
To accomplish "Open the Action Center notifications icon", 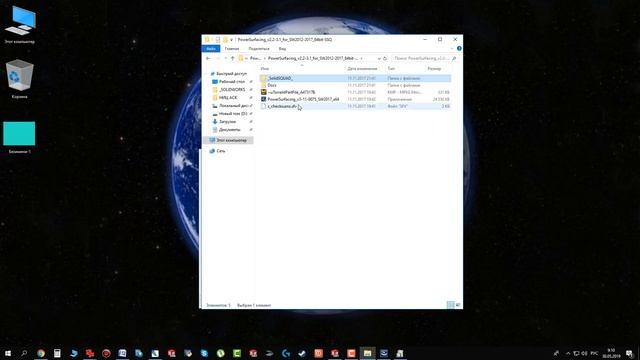I will point(629,353).
